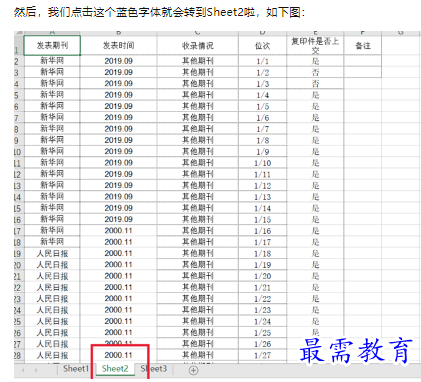This screenshot has height=382, width=421.
Task: Click 其他期刊 cell in row 28
Action: click(x=197, y=355)
